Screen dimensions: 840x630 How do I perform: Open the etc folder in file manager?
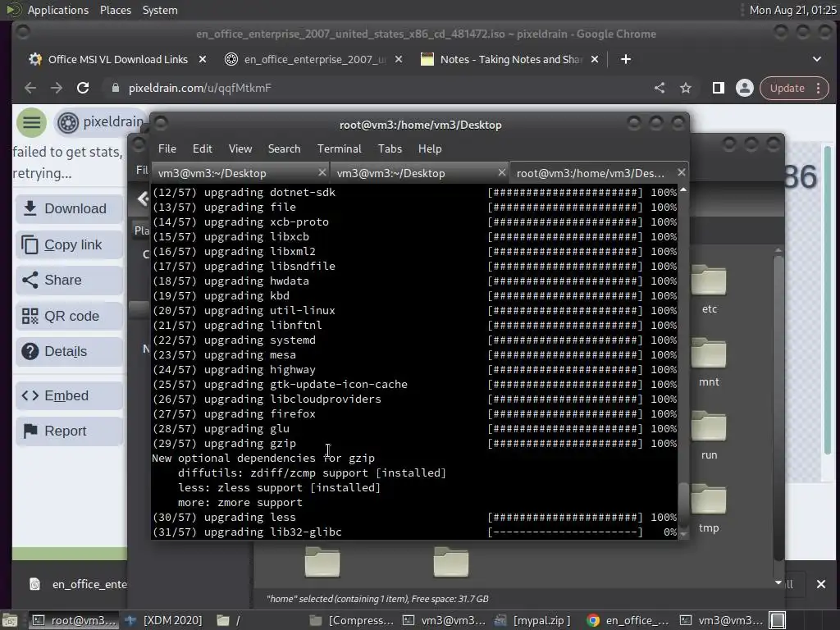pyautogui.click(x=709, y=290)
